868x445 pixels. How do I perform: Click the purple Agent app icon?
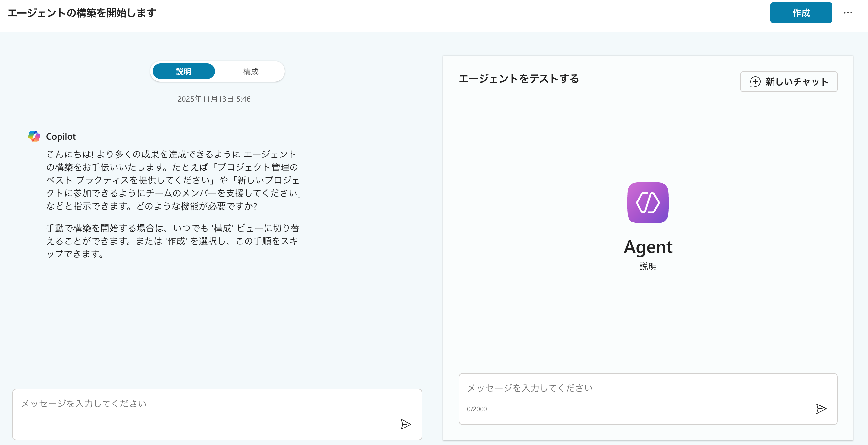[x=648, y=203]
